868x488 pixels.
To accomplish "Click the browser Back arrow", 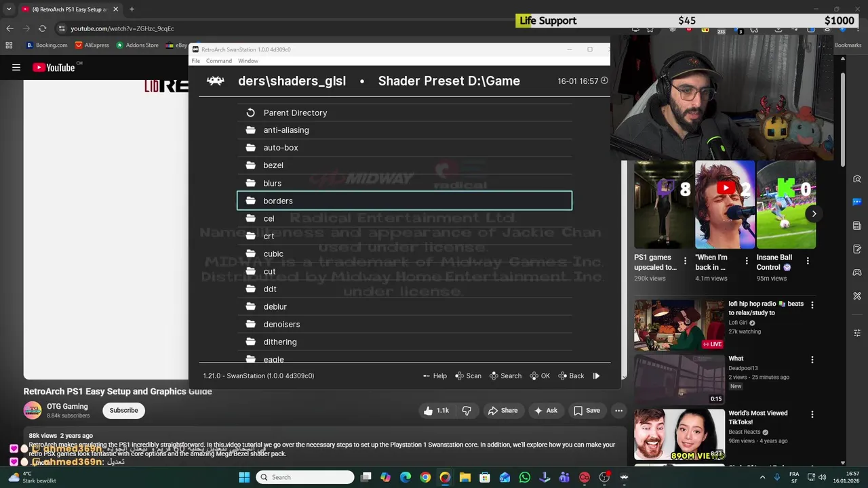I will click(x=9, y=28).
